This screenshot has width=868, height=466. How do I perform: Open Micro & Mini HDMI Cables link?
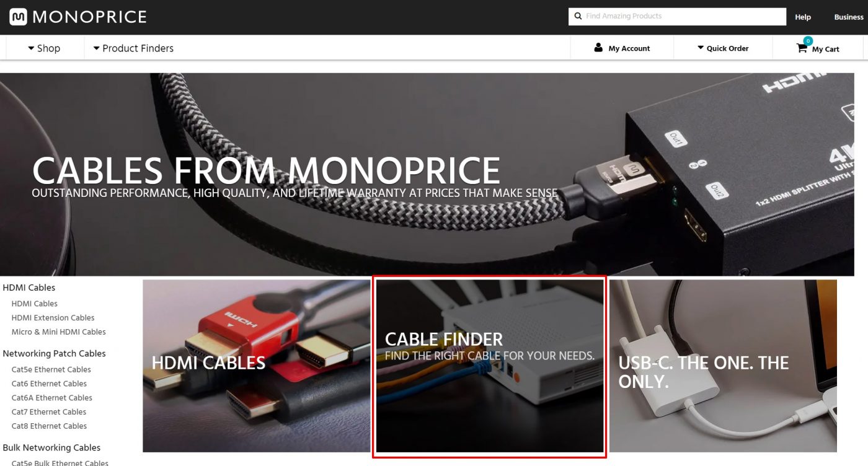[58, 332]
